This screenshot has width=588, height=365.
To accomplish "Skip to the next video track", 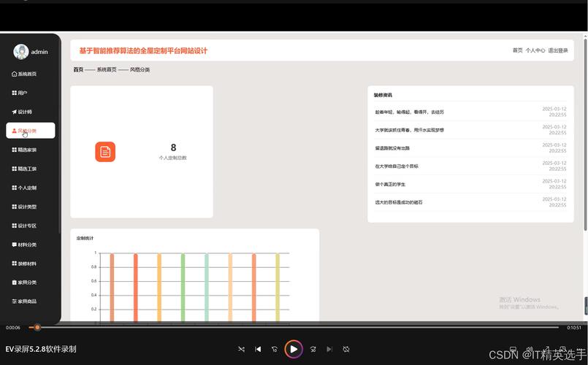I will click(x=329, y=349).
